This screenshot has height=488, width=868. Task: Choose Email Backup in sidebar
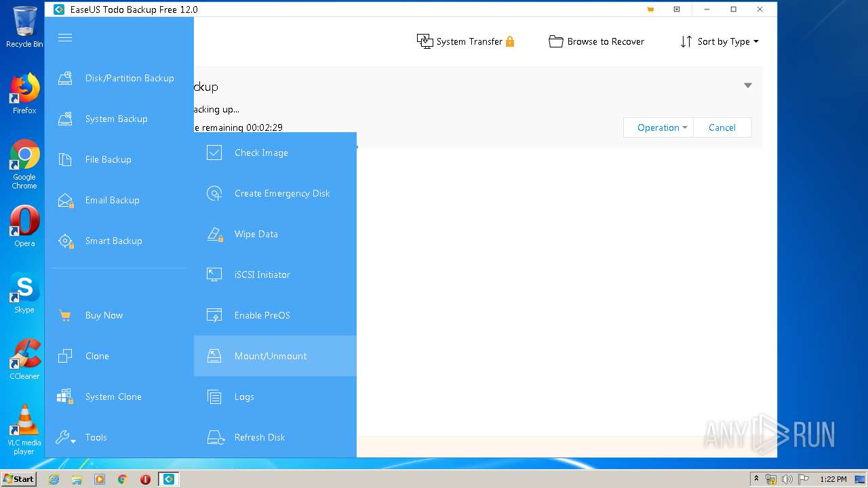point(119,200)
